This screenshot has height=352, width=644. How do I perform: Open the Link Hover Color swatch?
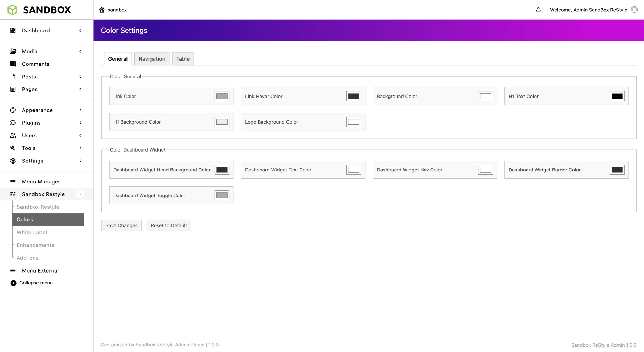coord(353,96)
